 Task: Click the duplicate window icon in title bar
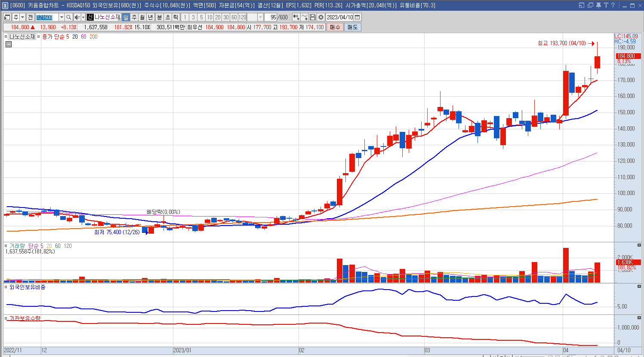[590, 5]
